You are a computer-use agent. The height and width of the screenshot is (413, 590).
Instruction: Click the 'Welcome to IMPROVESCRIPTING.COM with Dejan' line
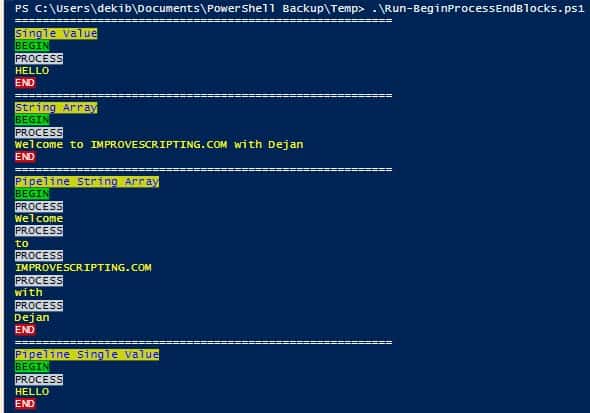(x=159, y=144)
